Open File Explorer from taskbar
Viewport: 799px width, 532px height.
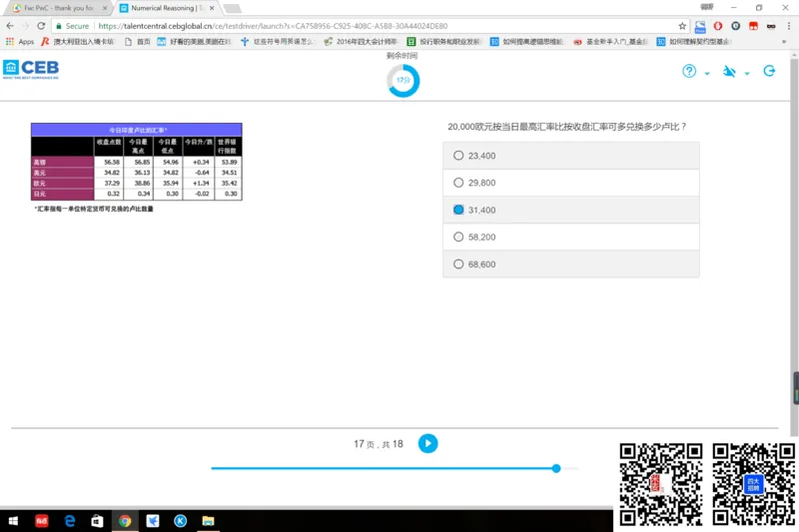click(208, 521)
